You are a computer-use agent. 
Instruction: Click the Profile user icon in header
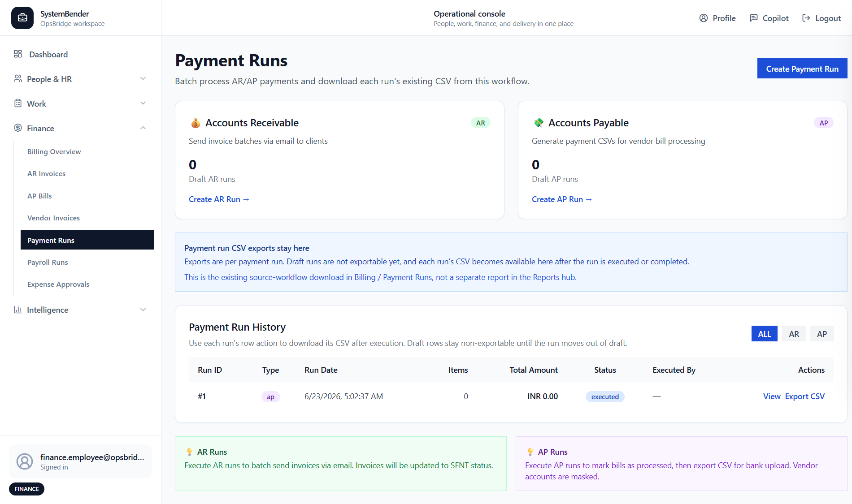point(704,18)
